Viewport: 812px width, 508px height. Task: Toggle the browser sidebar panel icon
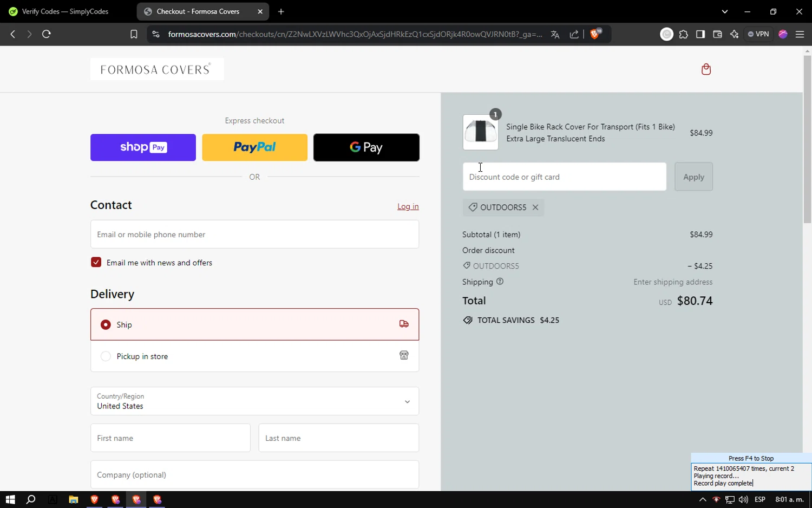click(700, 34)
